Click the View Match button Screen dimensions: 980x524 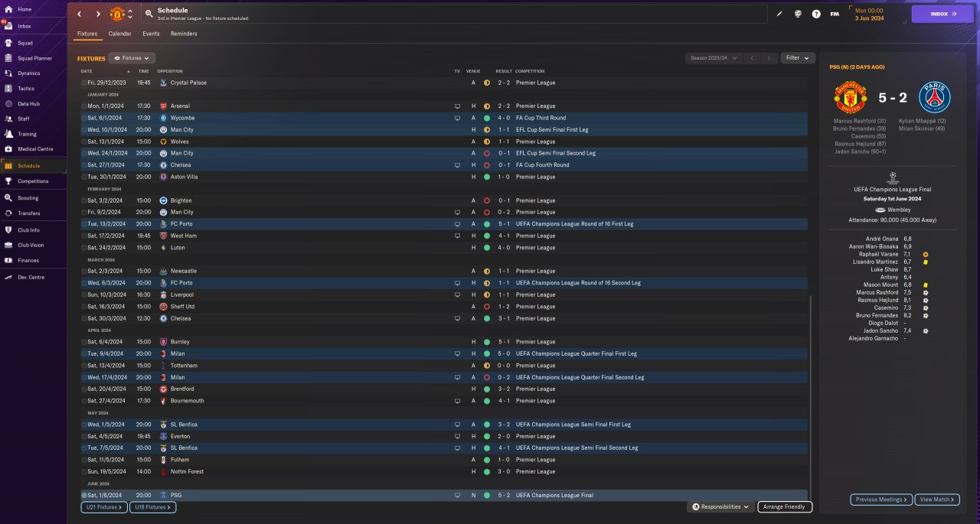(x=937, y=500)
